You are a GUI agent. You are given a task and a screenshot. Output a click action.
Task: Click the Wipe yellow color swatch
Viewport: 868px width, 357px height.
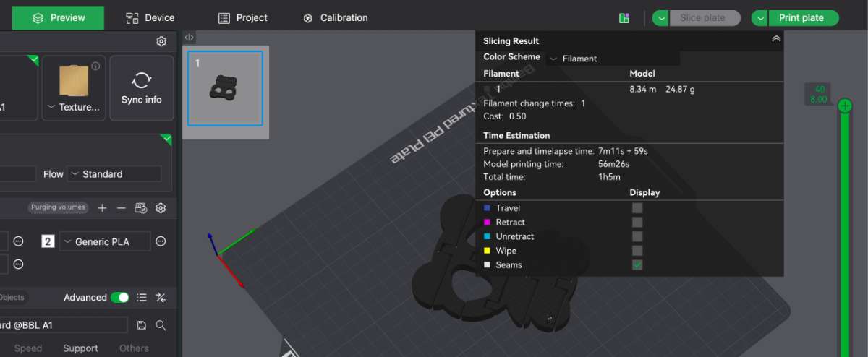(x=487, y=251)
